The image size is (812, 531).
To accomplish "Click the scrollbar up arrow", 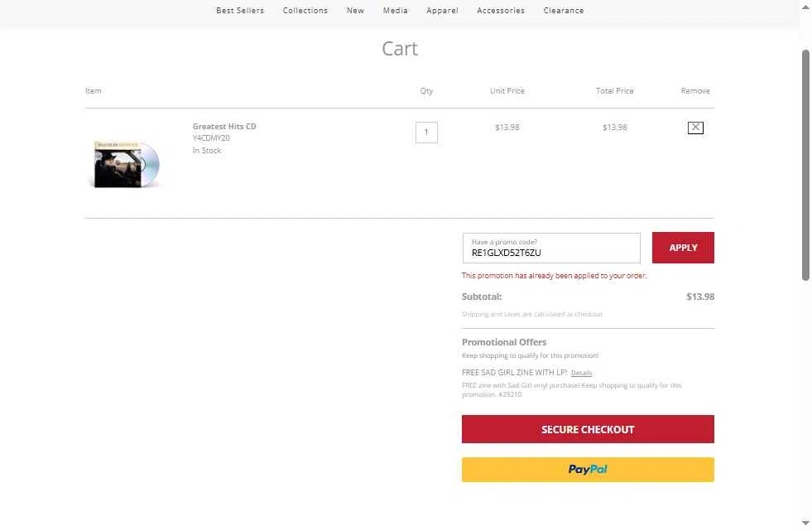I will 805,7.
